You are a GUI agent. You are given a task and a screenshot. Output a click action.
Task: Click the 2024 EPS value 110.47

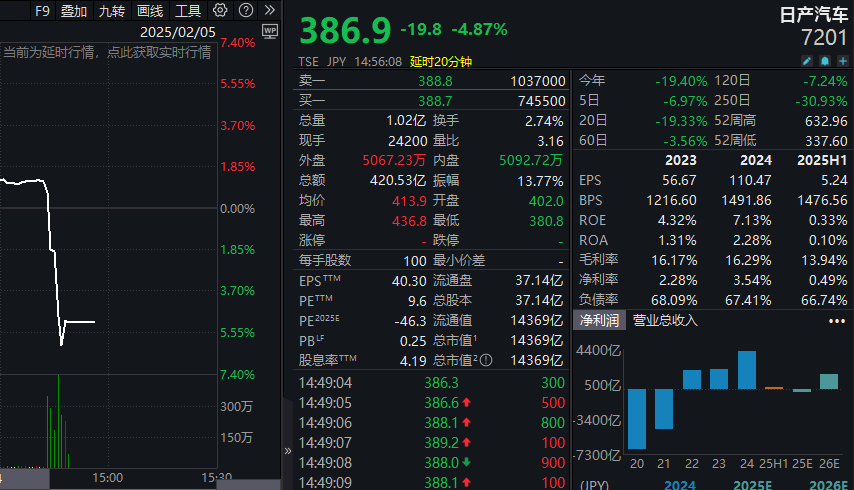[x=751, y=180]
